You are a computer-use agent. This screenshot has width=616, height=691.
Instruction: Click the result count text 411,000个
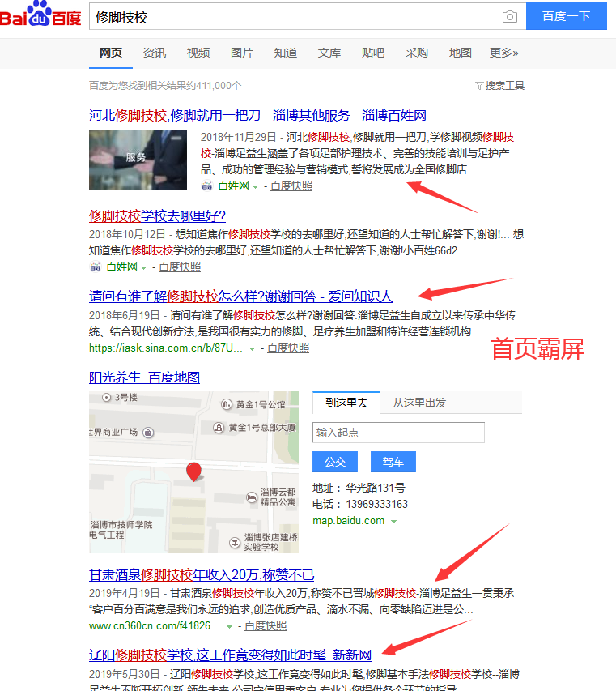click(219, 86)
